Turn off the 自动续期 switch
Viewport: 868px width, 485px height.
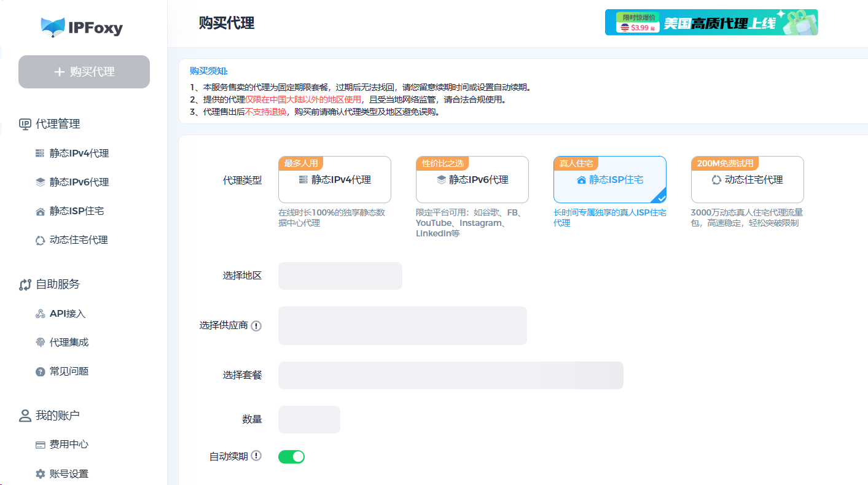pyautogui.click(x=291, y=457)
